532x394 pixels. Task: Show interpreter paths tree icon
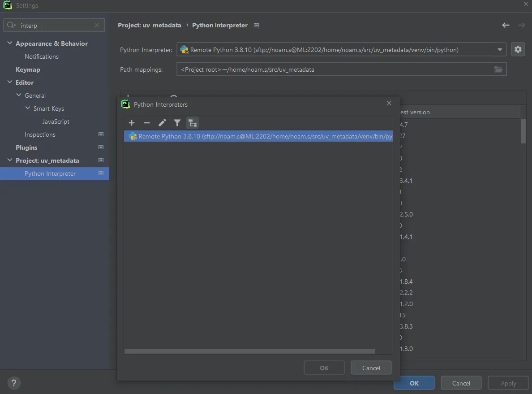click(x=193, y=123)
